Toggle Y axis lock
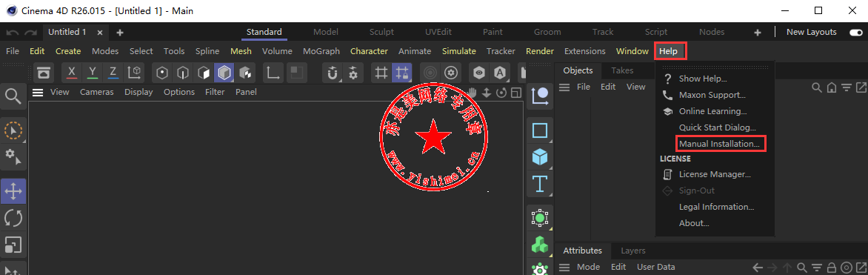The image size is (868, 275). pos(93,73)
